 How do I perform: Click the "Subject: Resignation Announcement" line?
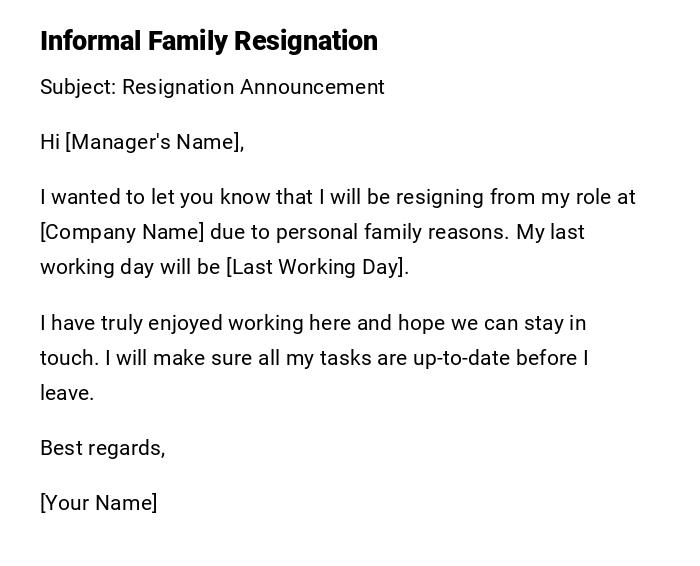212,87
